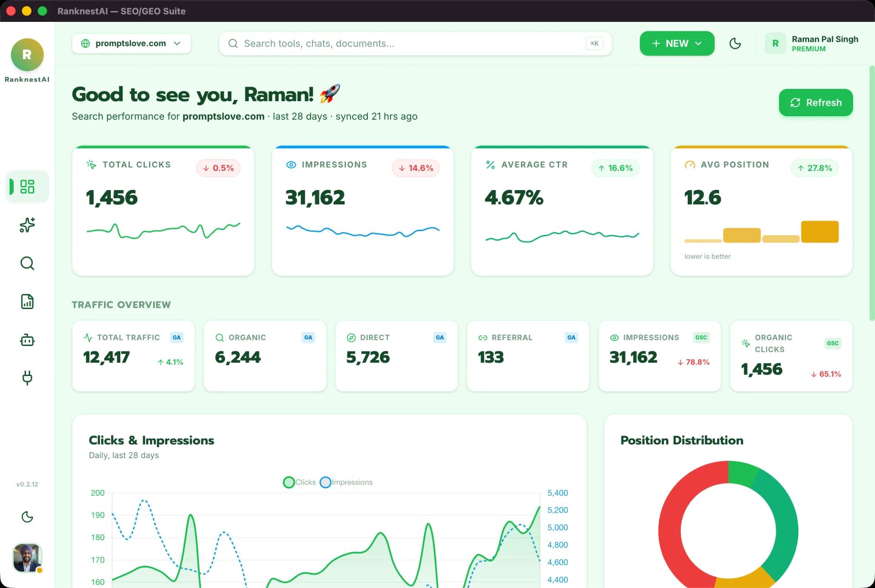Open Raman Pal Singh profile menu

point(812,43)
